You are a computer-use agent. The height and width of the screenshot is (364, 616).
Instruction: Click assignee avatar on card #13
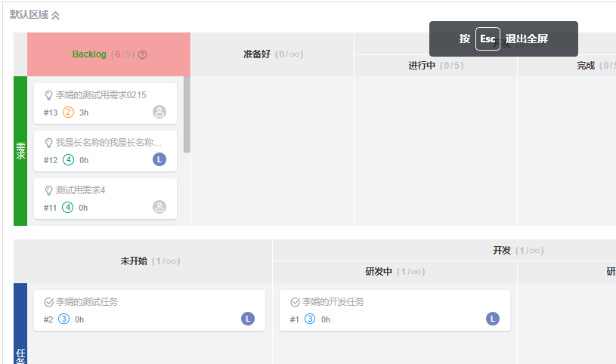(x=159, y=112)
